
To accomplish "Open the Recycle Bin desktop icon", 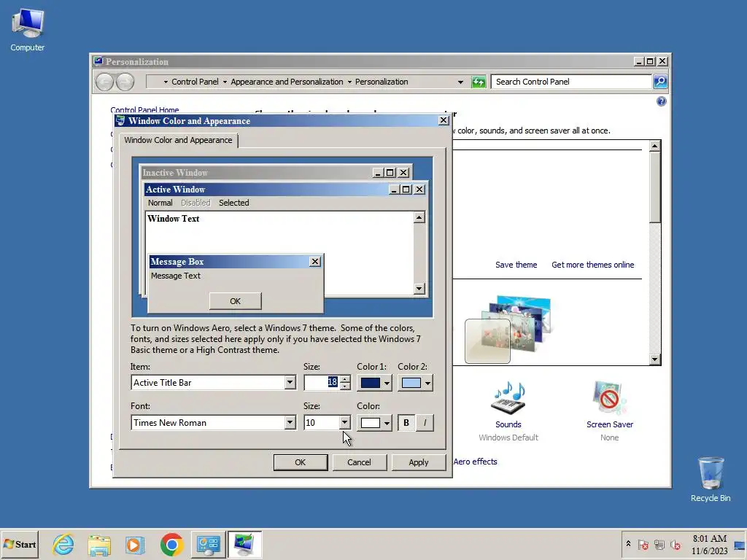I will click(x=711, y=479).
